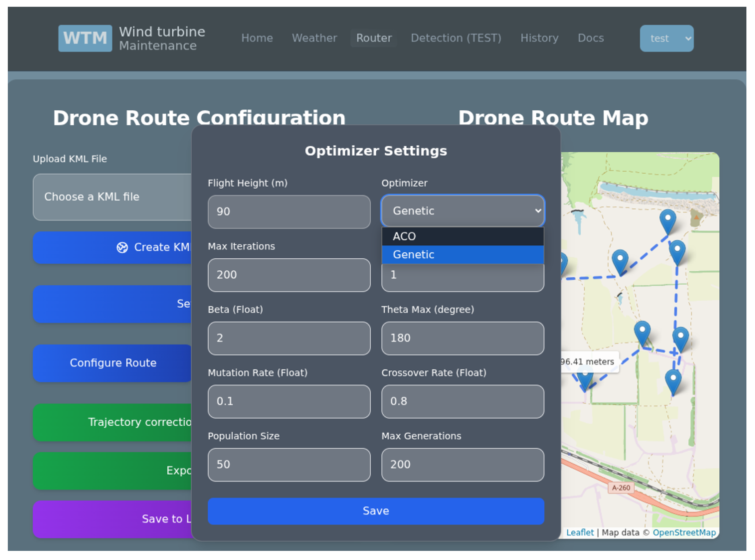The width and height of the screenshot is (755, 560).
Task: Open the Weather nav tab
Action: click(315, 38)
